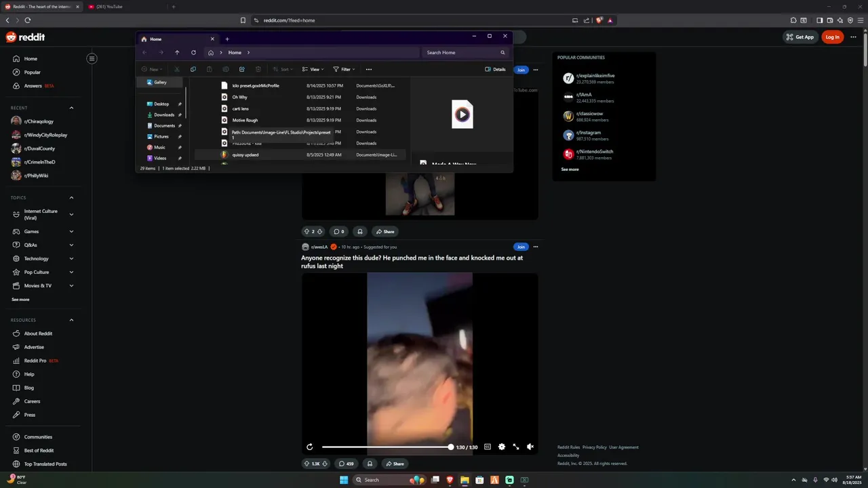Click the Log In button
Screen dimensions: 868x488
[832, 37]
